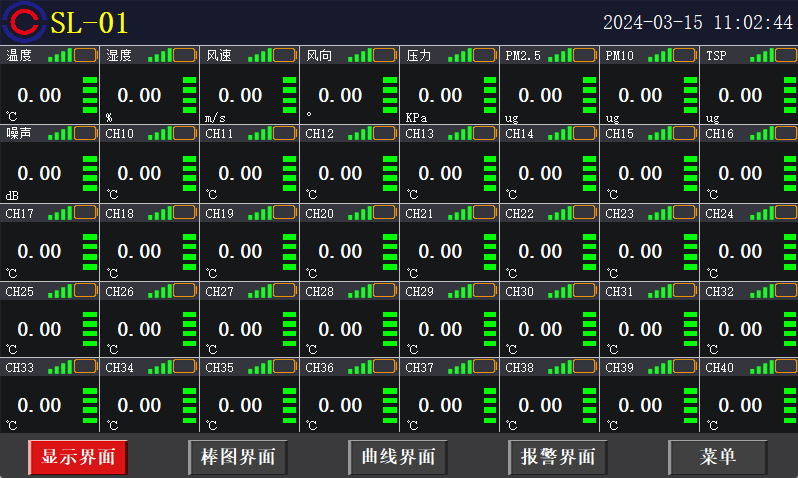Click the 0.00 value in CH13 tile

coord(440,174)
